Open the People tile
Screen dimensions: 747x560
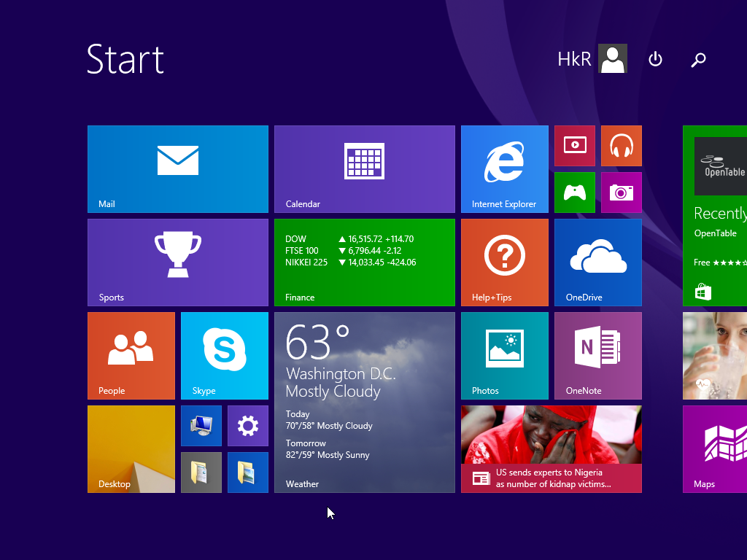[x=131, y=356]
